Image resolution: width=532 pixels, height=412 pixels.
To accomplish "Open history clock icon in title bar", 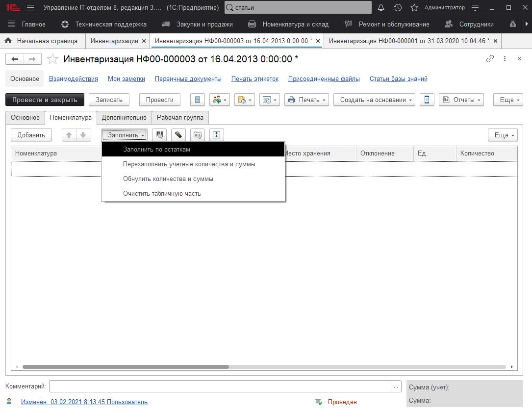I will pyautogui.click(x=398, y=8).
